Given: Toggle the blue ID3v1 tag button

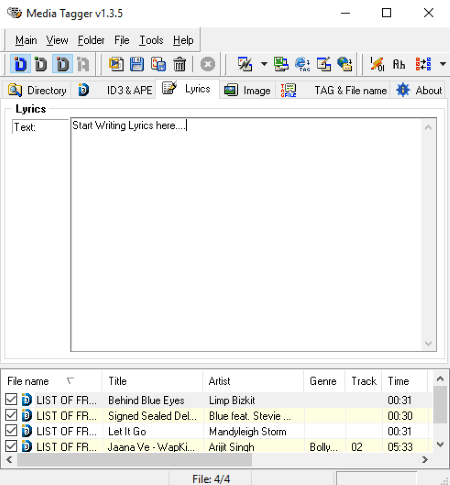Looking at the screenshot, I should click(20, 64).
